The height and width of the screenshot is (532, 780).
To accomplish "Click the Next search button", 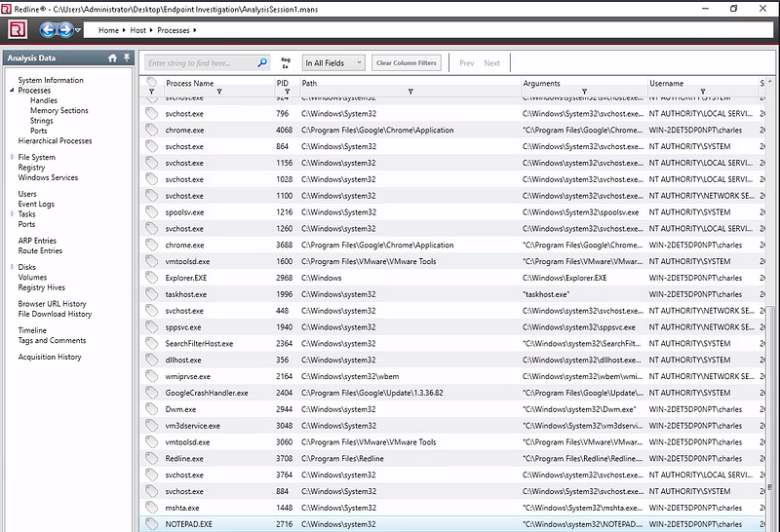I will point(492,63).
